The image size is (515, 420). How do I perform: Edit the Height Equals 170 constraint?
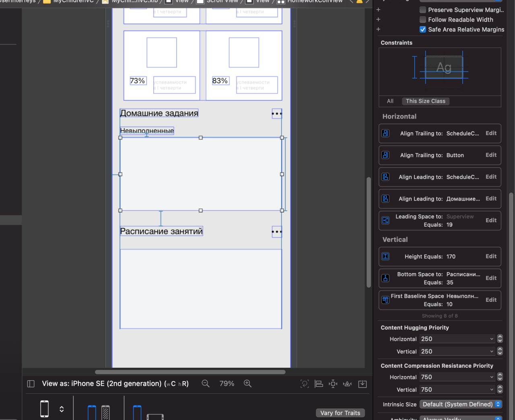[x=491, y=256]
